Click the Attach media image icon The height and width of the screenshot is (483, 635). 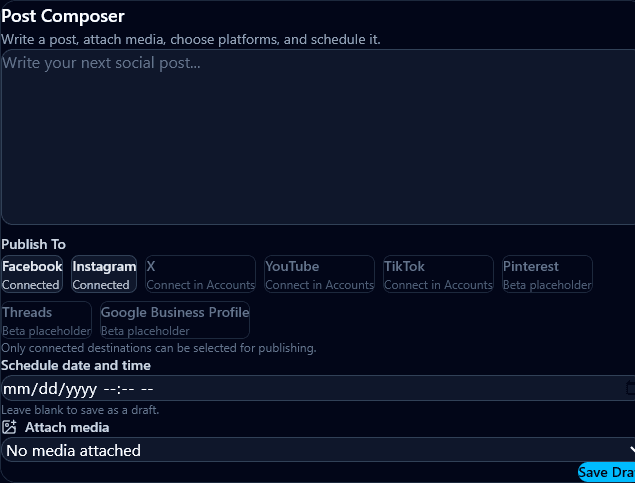pos(9,427)
